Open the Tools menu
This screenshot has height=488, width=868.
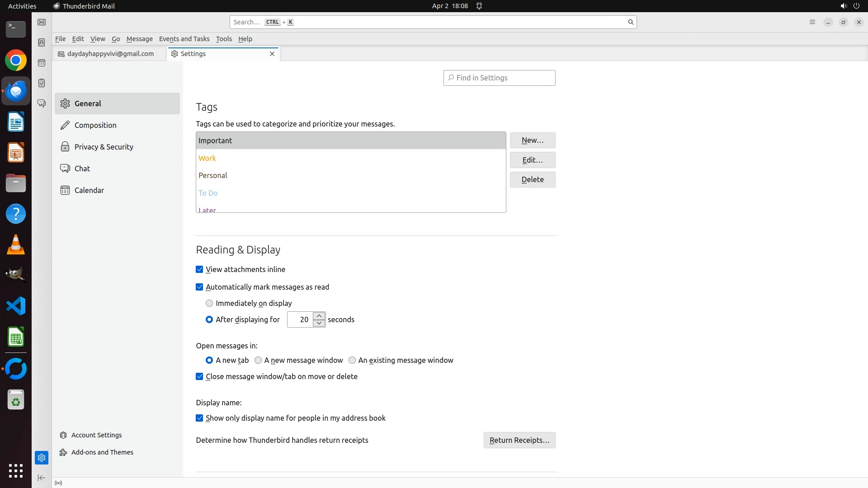(224, 39)
